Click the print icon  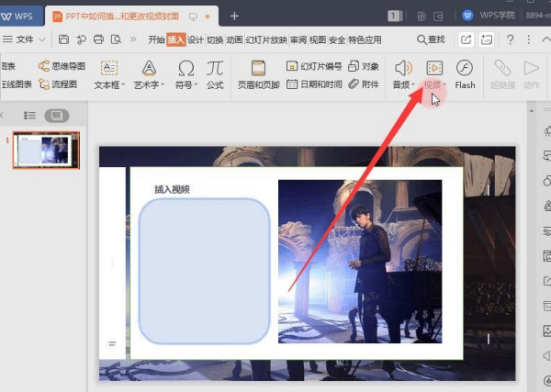coord(99,39)
